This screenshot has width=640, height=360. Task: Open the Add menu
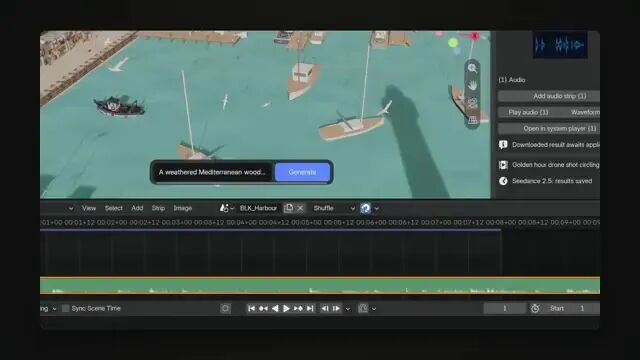point(137,208)
